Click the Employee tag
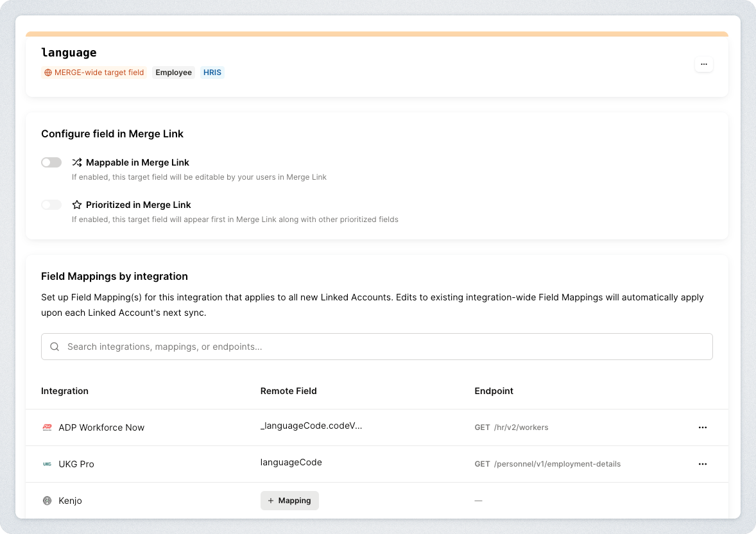The height and width of the screenshot is (534, 756). tap(173, 73)
